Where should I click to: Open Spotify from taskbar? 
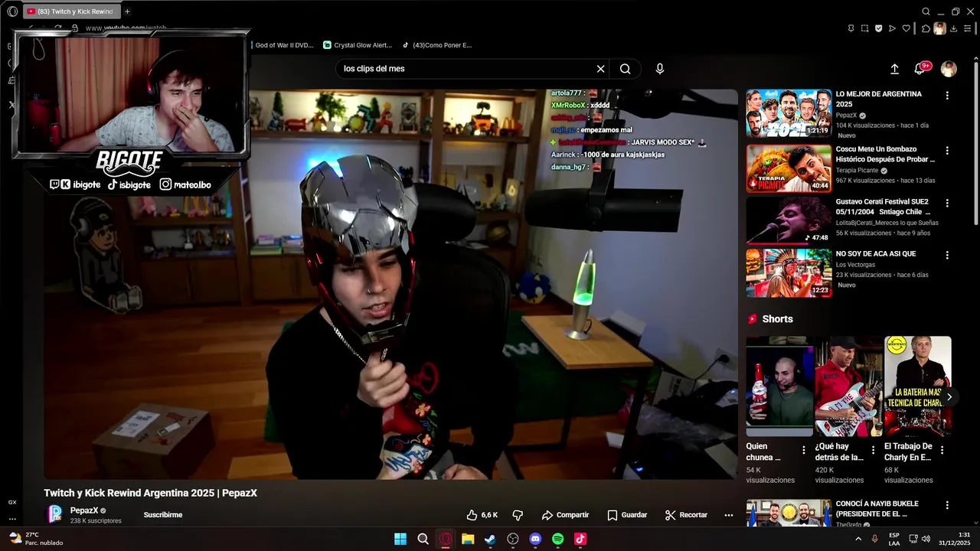coord(558,539)
